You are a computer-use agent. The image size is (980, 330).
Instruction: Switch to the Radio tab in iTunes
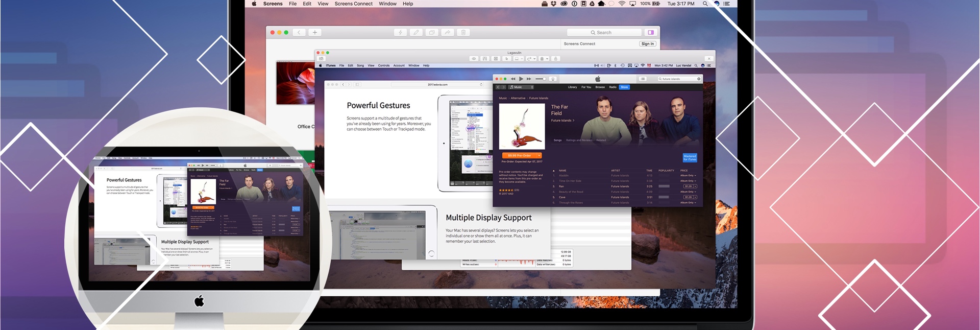click(x=612, y=87)
